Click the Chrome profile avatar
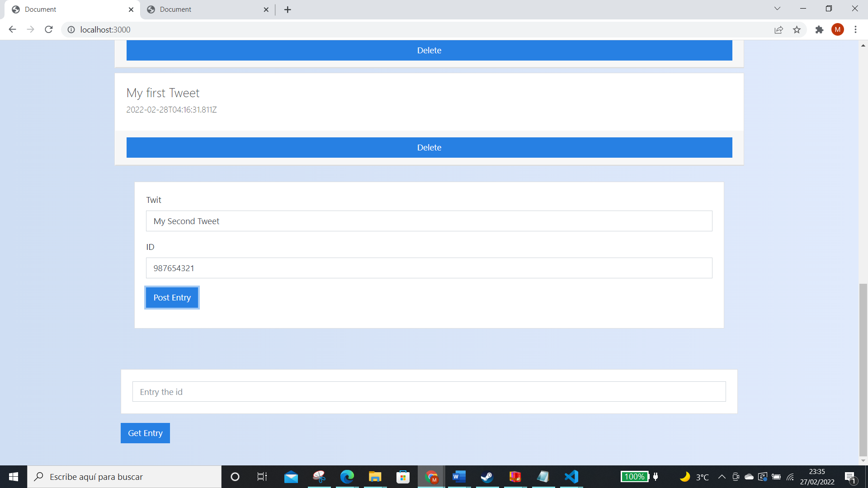This screenshot has width=868, height=488. point(838,29)
